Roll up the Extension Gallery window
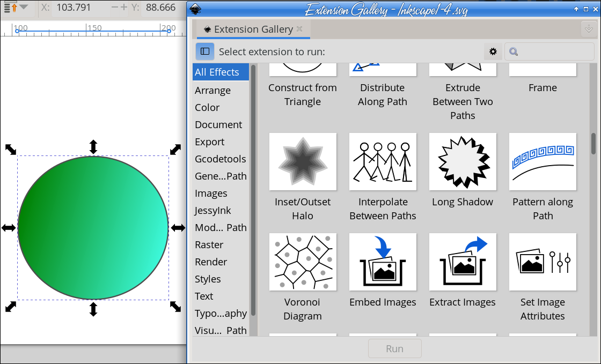The height and width of the screenshot is (364, 601). coord(576,9)
